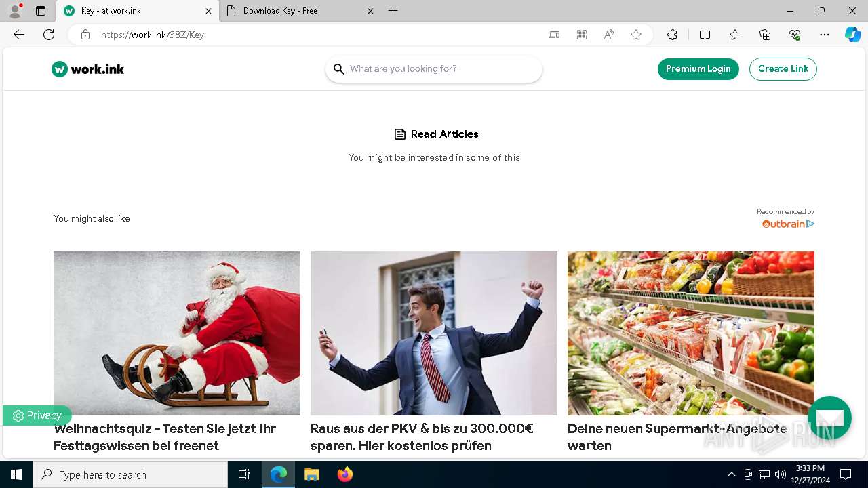Open the browser profile icon
The height and width of the screenshot is (488, 868).
point(15,11)
